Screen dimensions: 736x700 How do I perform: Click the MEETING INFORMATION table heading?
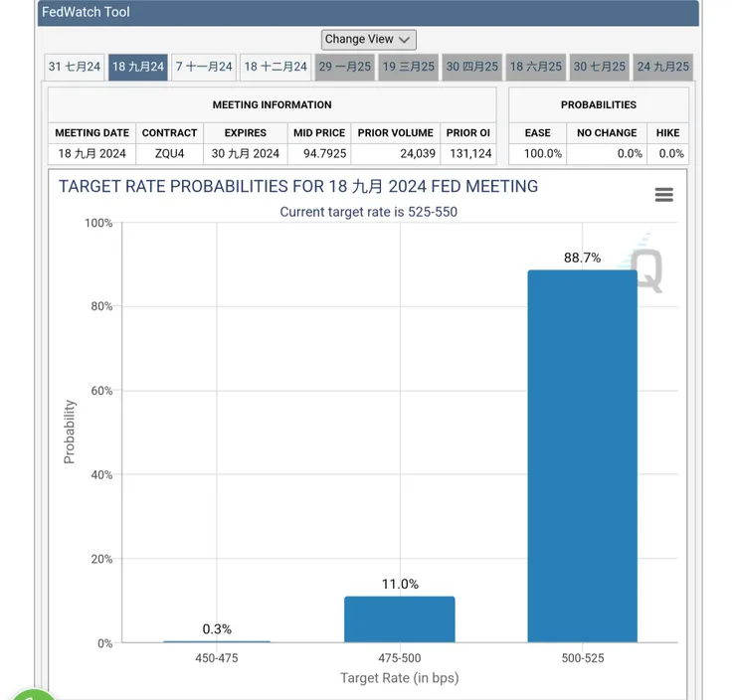[x=272, y=104]
